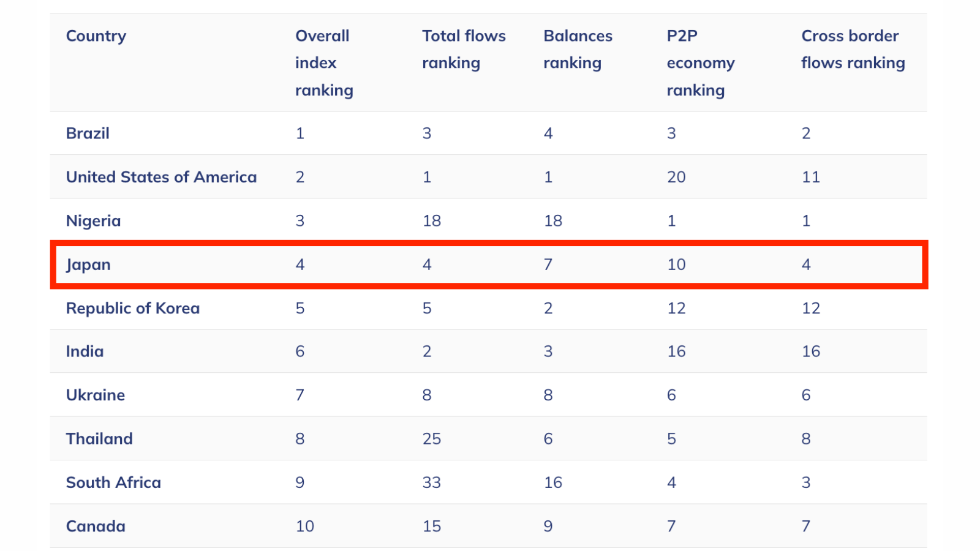Select the Nigeria country cell
The width and height of the screenshot is (980, 551).
pos(93,221)
